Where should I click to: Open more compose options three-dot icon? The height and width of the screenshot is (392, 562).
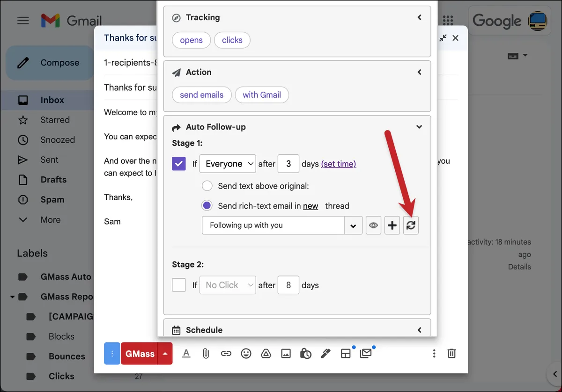[x=434, y=354]
